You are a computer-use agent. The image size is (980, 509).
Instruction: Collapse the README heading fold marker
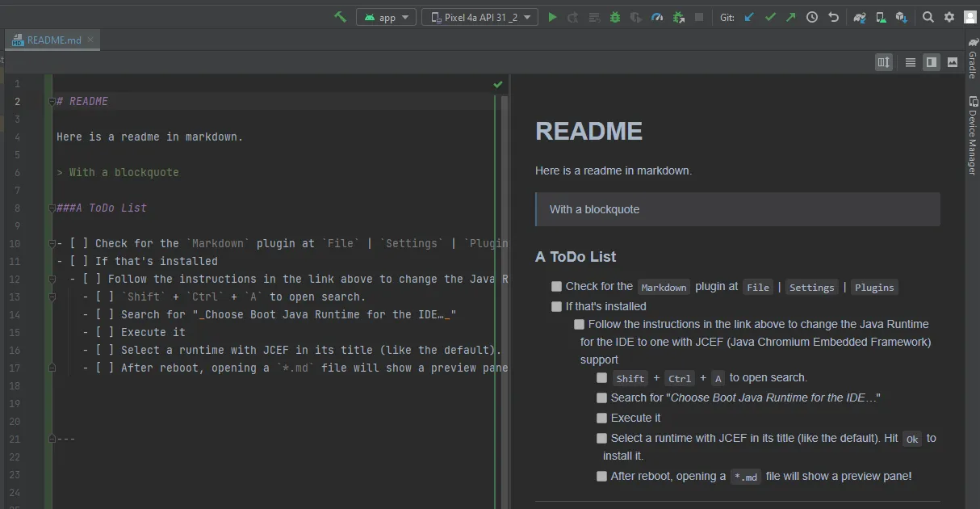click(x=52, y=102)
